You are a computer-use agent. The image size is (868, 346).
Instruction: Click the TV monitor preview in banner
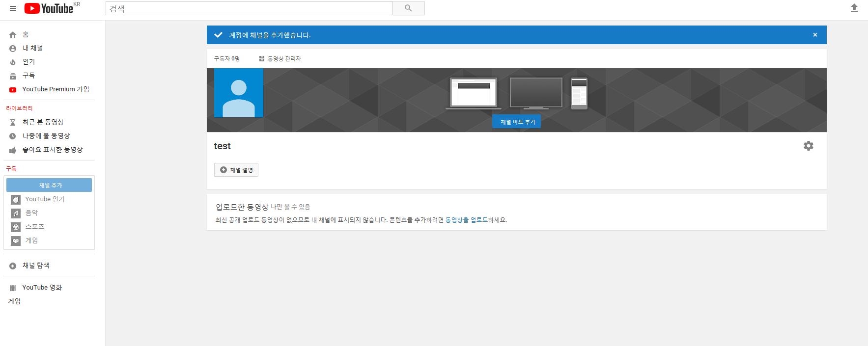[536, 93]
